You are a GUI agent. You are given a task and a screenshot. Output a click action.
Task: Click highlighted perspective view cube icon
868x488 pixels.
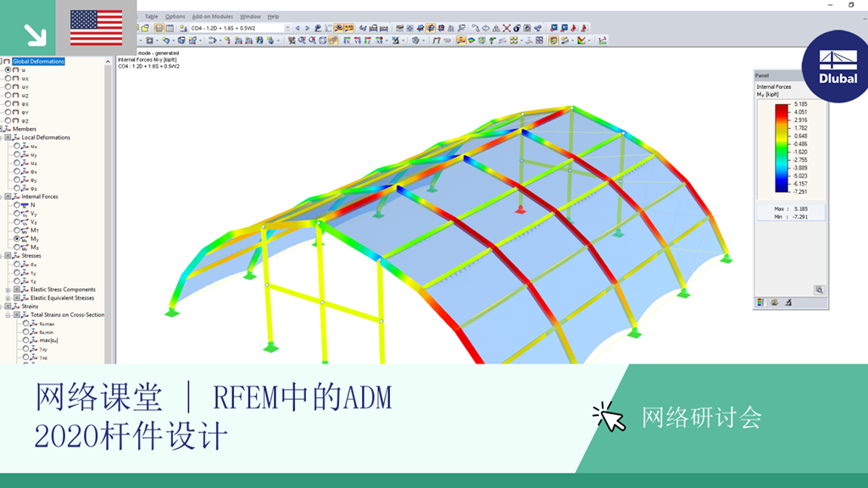pos(333,41)
